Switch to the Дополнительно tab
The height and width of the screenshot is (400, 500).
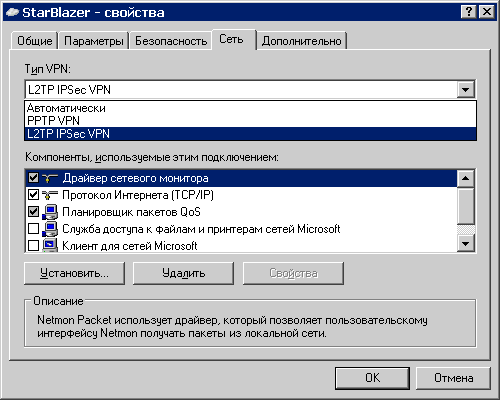point(301,41)
